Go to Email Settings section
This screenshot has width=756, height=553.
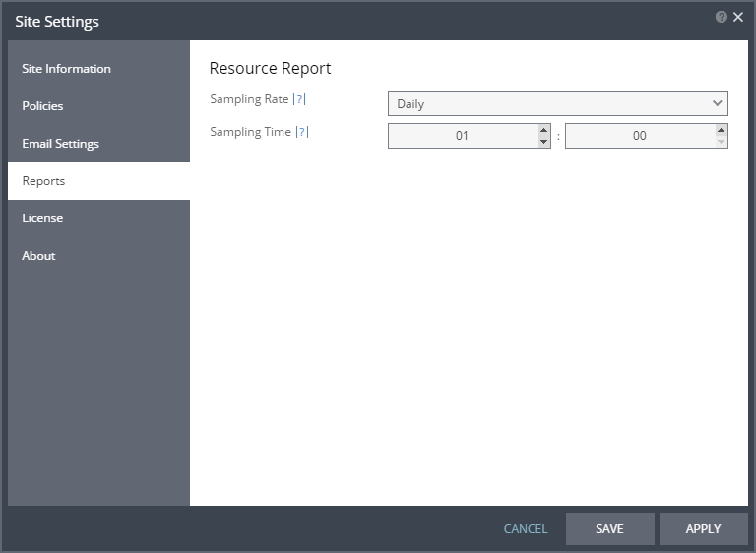click(x=98, y=144)
